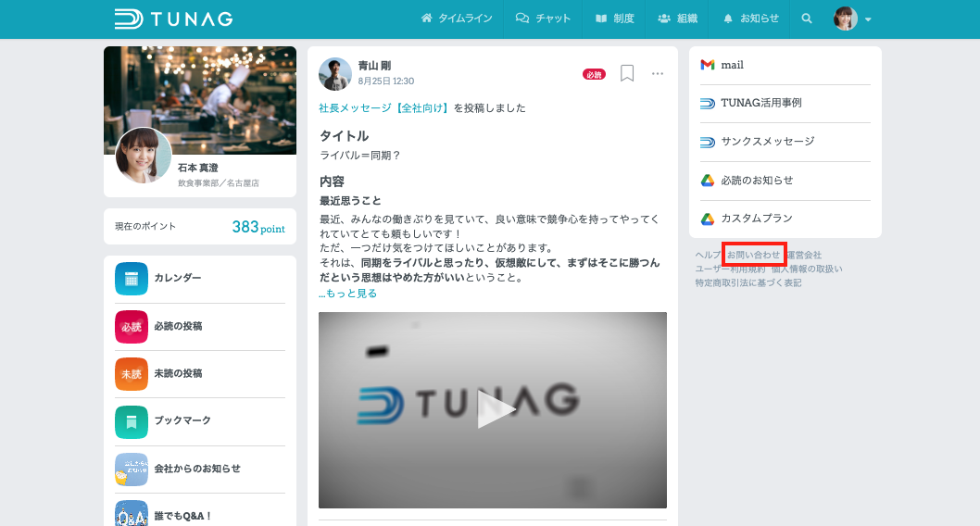Open 必読の投稿 red icon
This screenshot has height=526, width=980.
click(132, 327)
